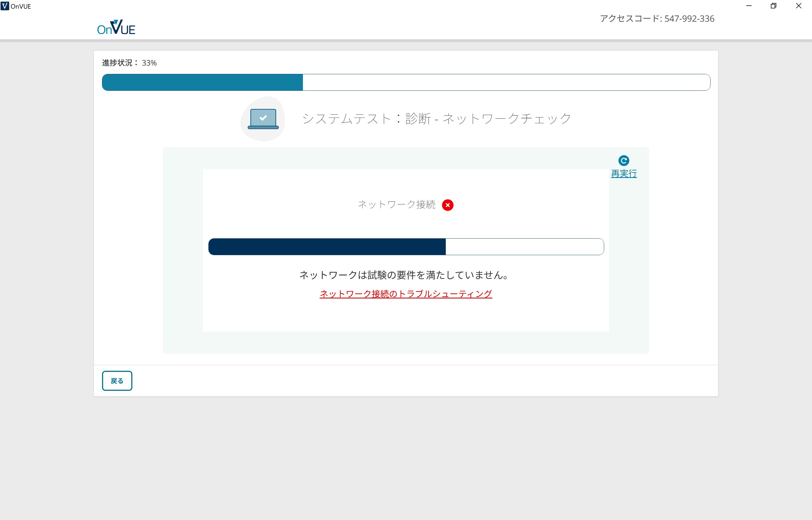Open ネットワーク接続のトラブルシューティング link
The width and height of the screenshot is (812, 520).
coord(406,294)
